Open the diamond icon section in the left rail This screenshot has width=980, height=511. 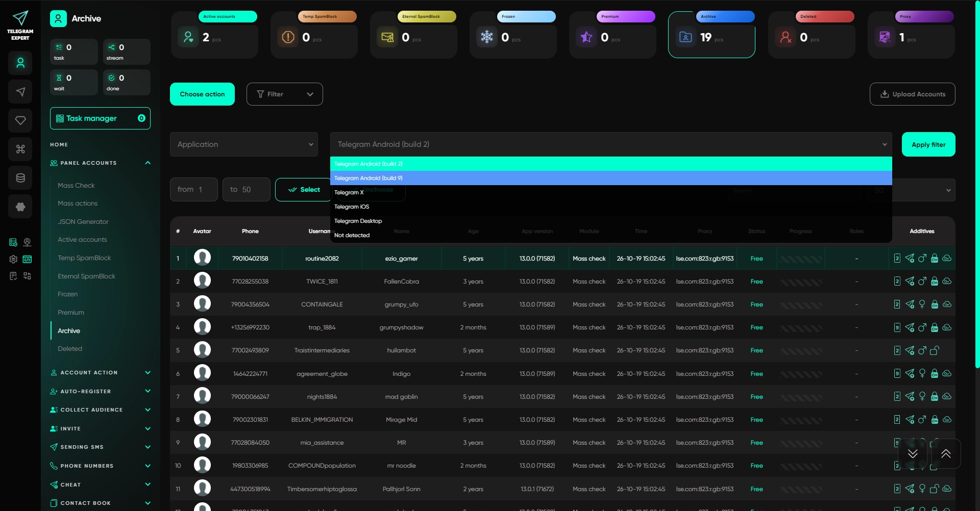coord(20,120)
